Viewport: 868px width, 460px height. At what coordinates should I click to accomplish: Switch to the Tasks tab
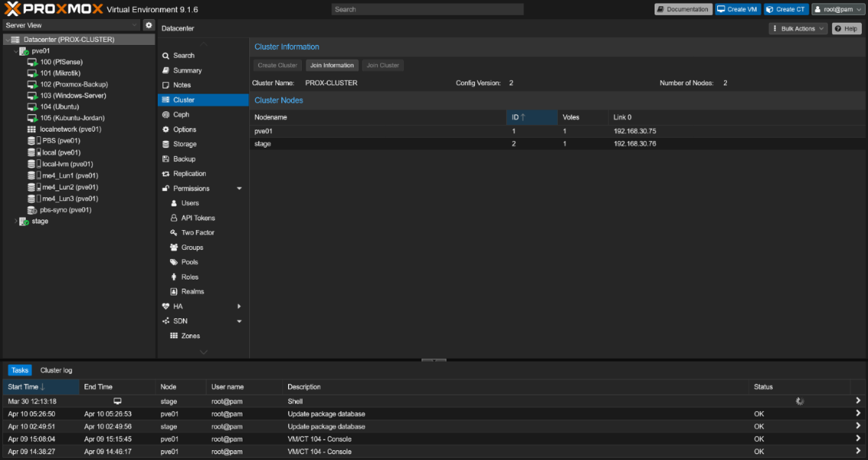coord(19,370)
